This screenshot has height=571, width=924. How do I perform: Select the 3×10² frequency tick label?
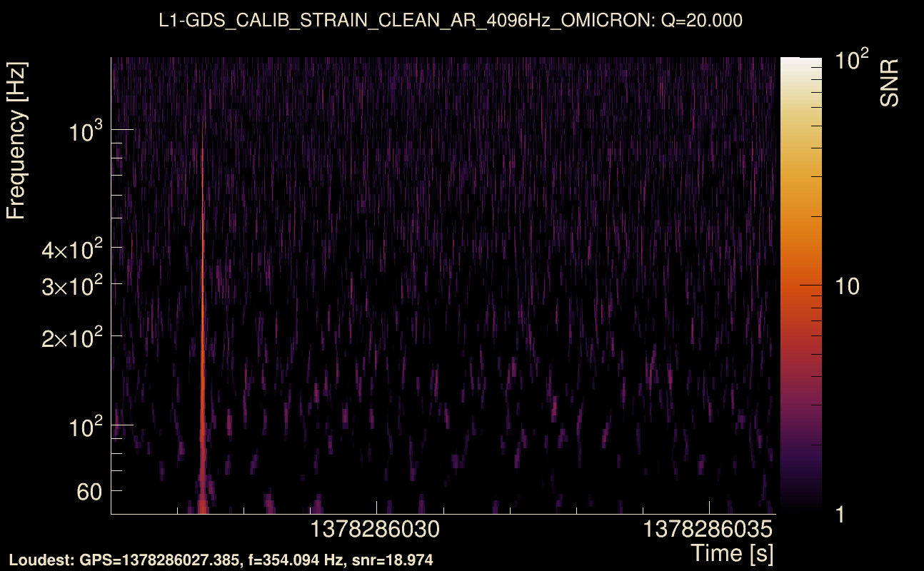(x=74, y=286)
